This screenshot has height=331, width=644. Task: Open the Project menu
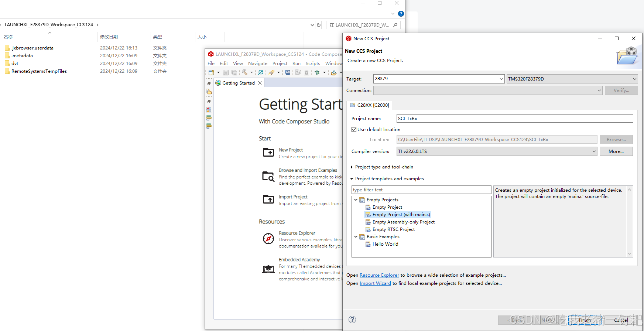[x=280, y=63]
